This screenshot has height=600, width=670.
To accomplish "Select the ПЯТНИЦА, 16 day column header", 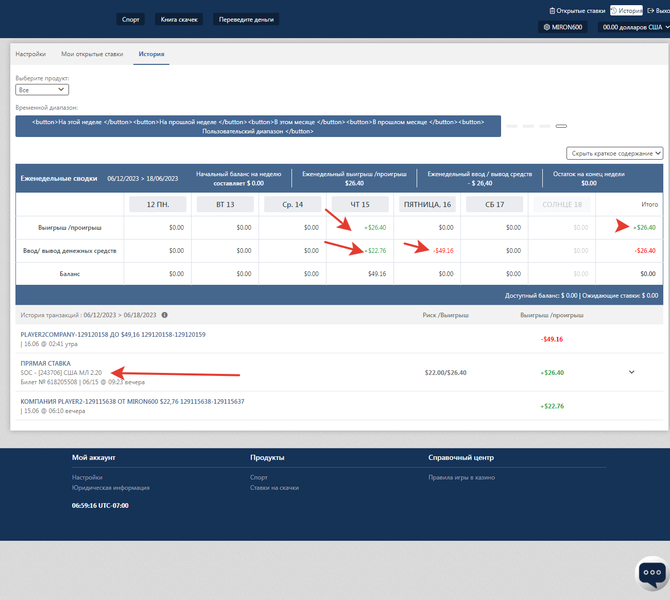I will (x=427, y=204).
